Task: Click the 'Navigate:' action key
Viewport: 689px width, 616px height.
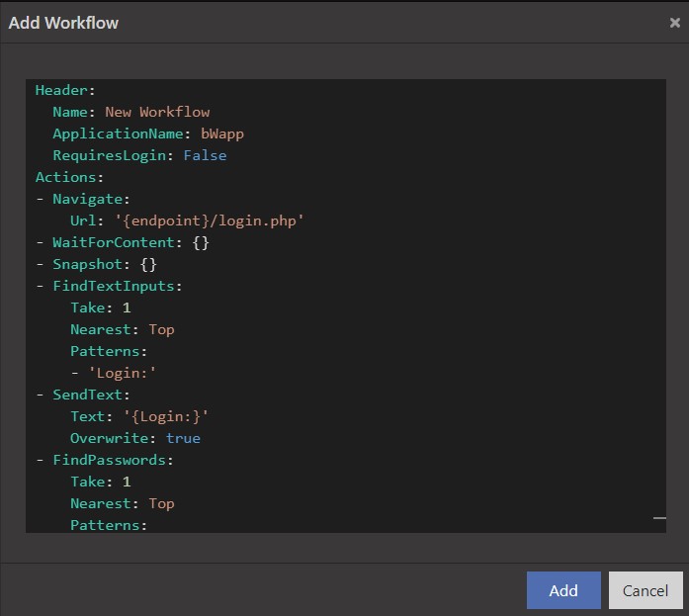Action: tap(91, 199)
